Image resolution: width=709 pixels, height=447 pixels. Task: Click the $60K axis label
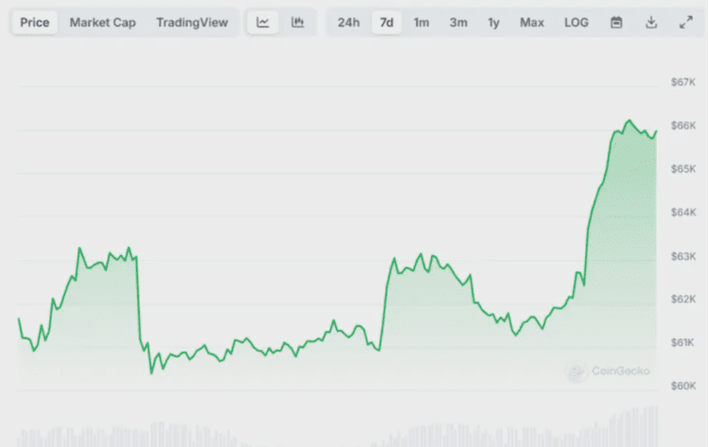tap(683, 386)
